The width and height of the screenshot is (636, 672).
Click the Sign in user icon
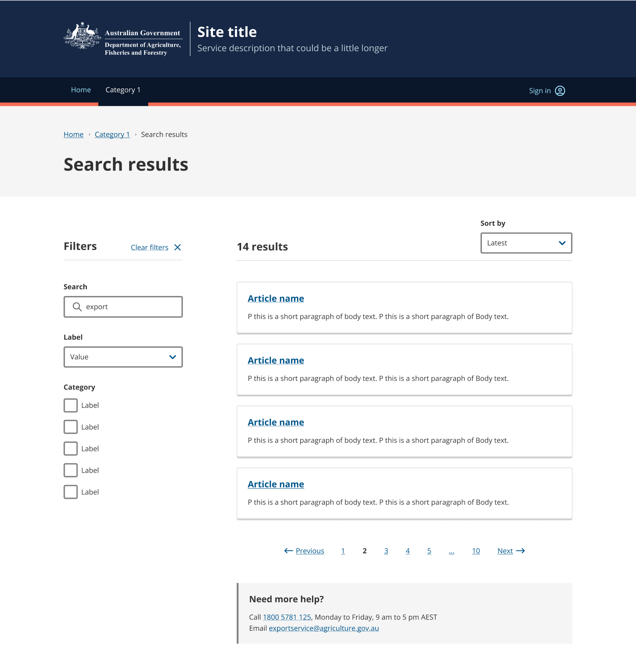click(560, 90)
